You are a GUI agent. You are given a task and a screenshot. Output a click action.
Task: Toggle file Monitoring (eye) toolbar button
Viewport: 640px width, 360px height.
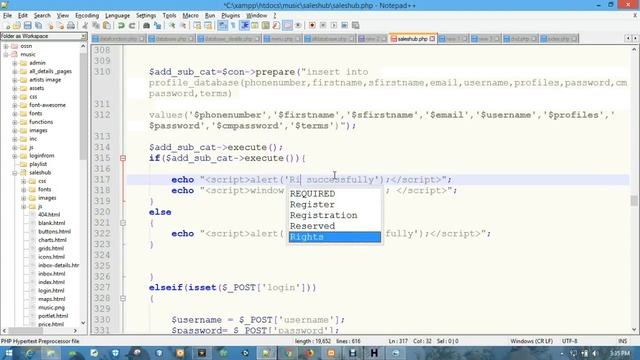point(298,26)
